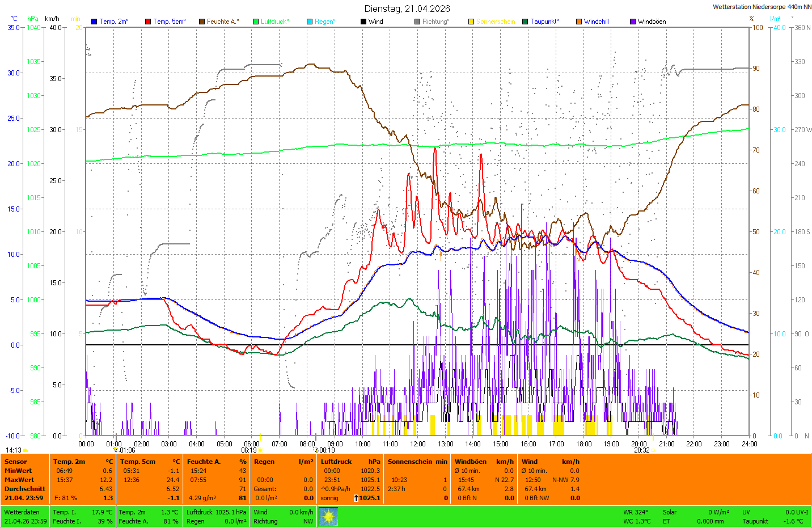Image resolution: width=812 pixels, height=528 pixels.
Task: Click the orange Windchill legend square
Action: pyautogui.click(x=579, y=22)
